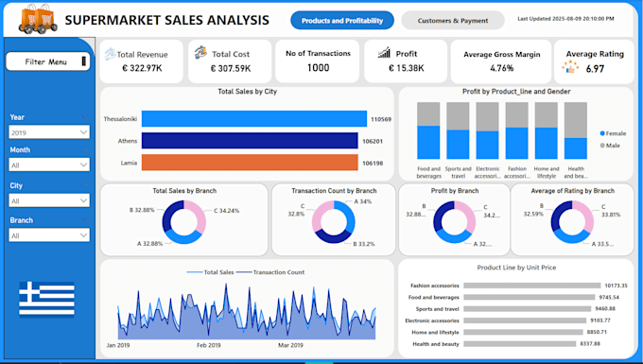The width and height of the screenshot is (643, 364).
Task: Collapse the Branch slicer header chevron
Action: [x=85, y=220]
